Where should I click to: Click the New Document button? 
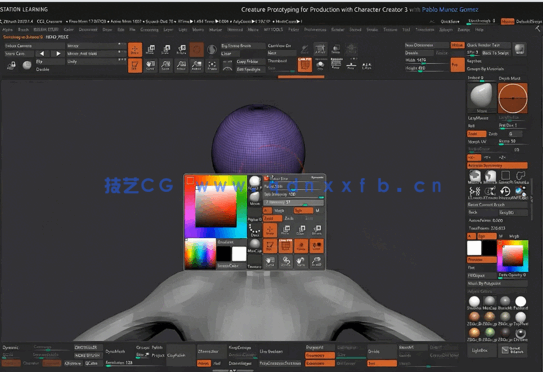pyautogui.click(x=426, y=45)
